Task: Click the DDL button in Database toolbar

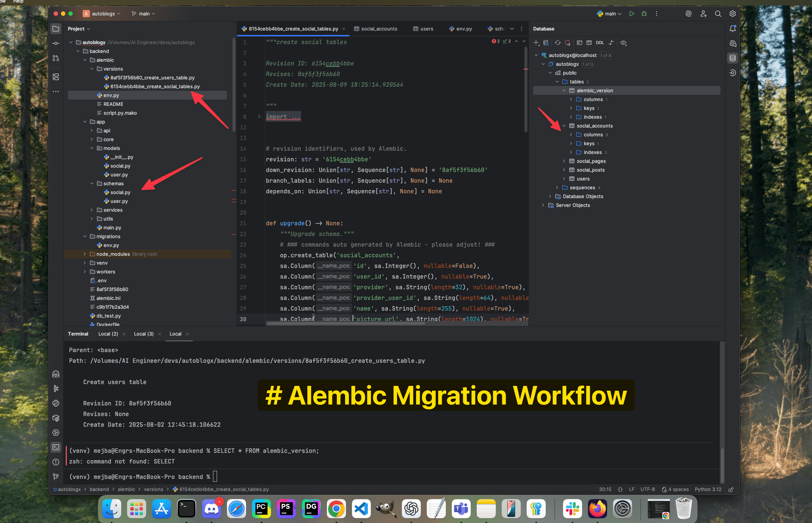Action: (600, 43)
